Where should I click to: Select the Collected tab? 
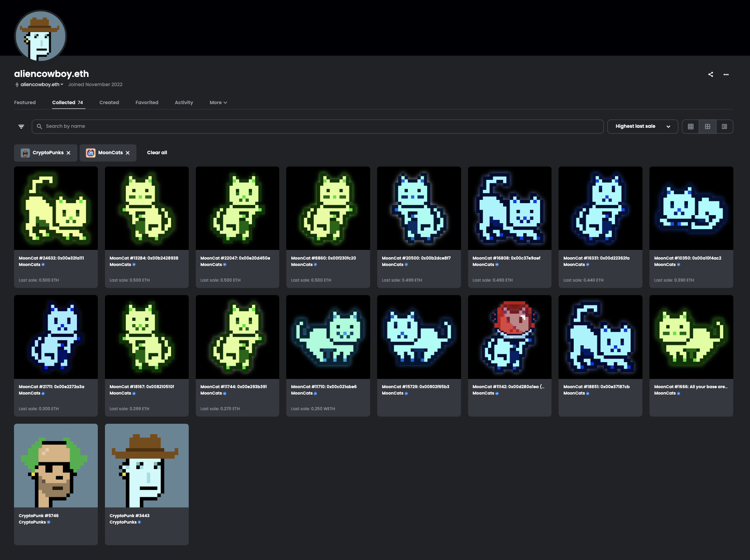pyautogui.click(x=68, y=103)
